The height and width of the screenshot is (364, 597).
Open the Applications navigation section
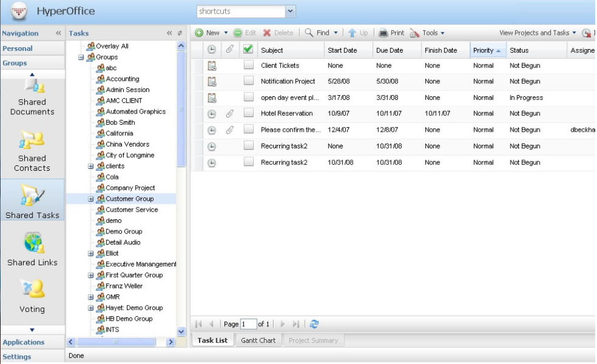(32, 342)
